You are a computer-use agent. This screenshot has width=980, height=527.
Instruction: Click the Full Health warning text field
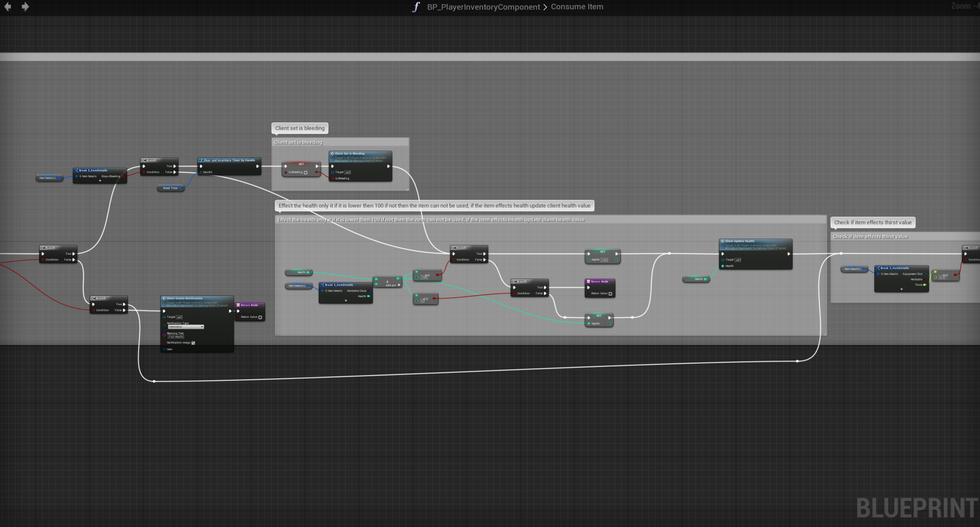176,337
